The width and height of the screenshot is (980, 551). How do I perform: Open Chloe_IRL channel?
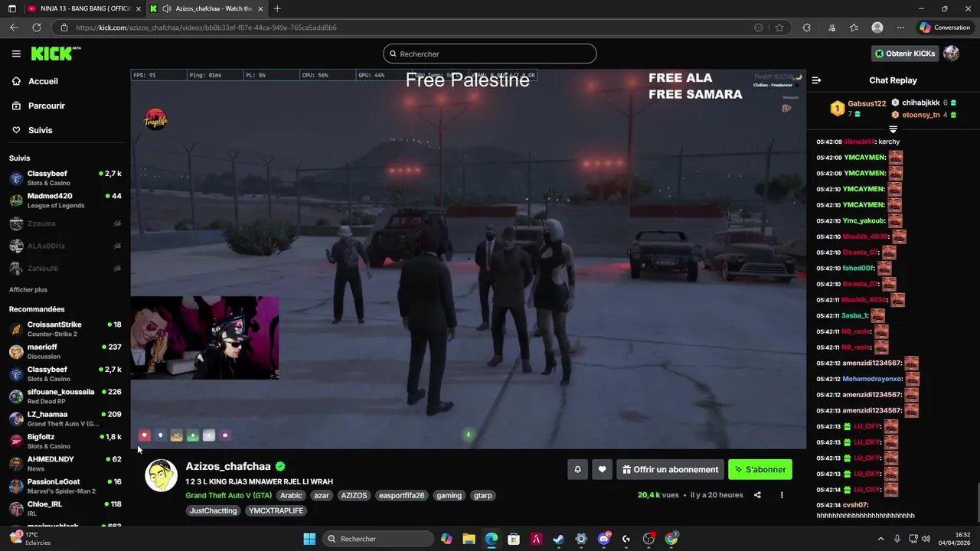pyautogui.click(x=65, y=508)
